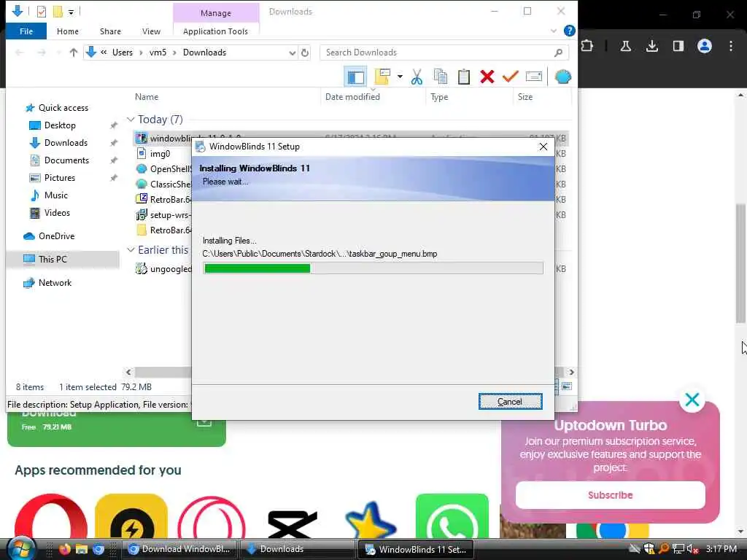
Task: Click the new folder toolbar icon
Action: click(382, 77)
